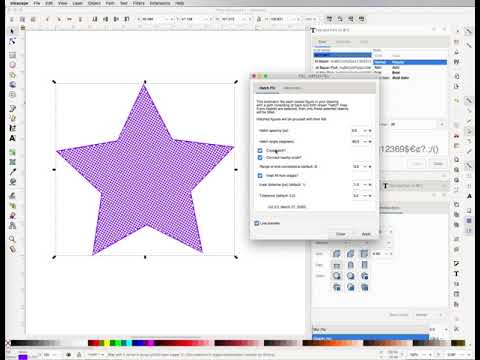Image resolution: width=480 pixels, height=360 pixels.
Task: Click rotate 90° counter-clockwise toolbar icon
Action: pos(47,19)
